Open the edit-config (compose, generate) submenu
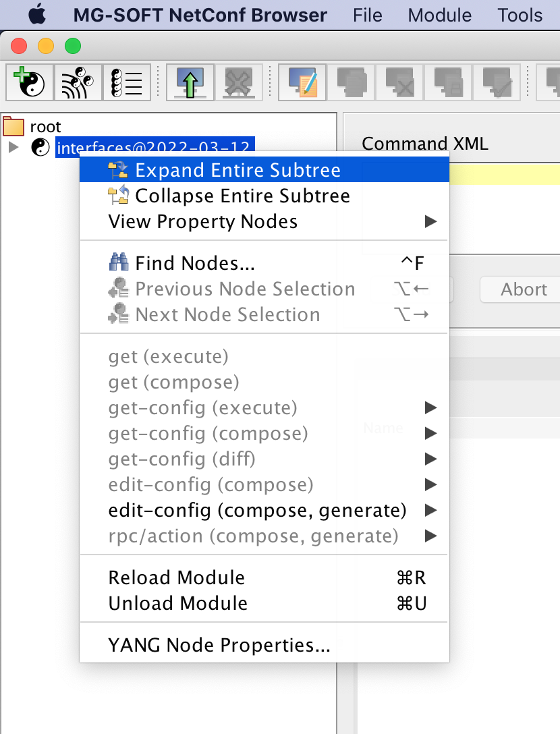 pyautogui.click(x=258, y=510)
